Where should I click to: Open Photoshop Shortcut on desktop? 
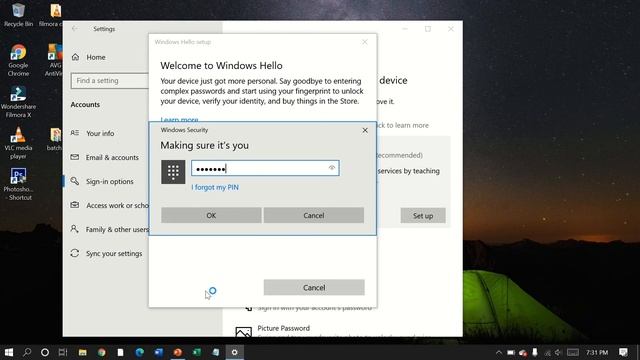pyautogui.click(x=18, y=184)
